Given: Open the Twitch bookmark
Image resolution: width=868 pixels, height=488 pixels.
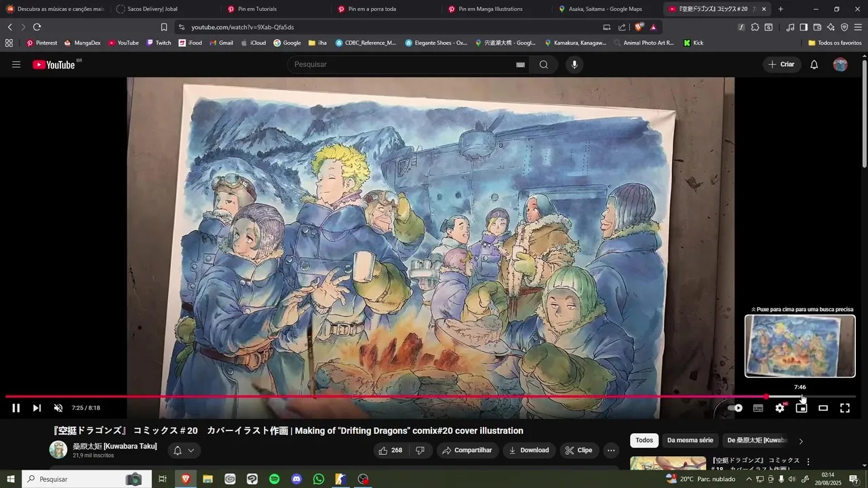Looking at the screenshot, I should pos(159,43).
